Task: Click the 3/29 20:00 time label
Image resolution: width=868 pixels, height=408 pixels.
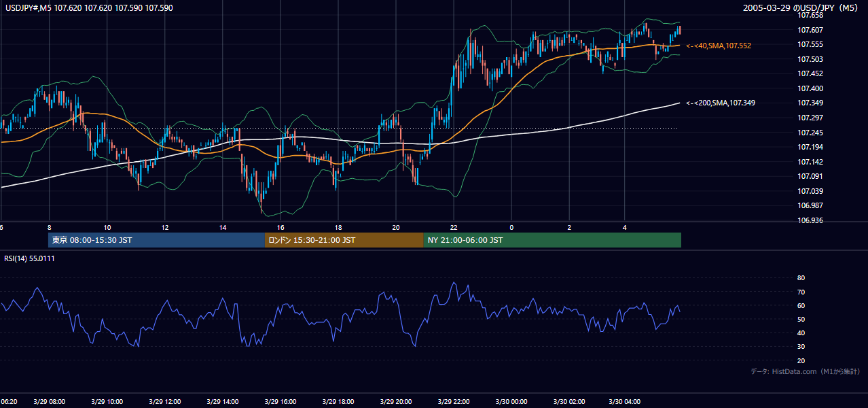Action: (395, 401)
